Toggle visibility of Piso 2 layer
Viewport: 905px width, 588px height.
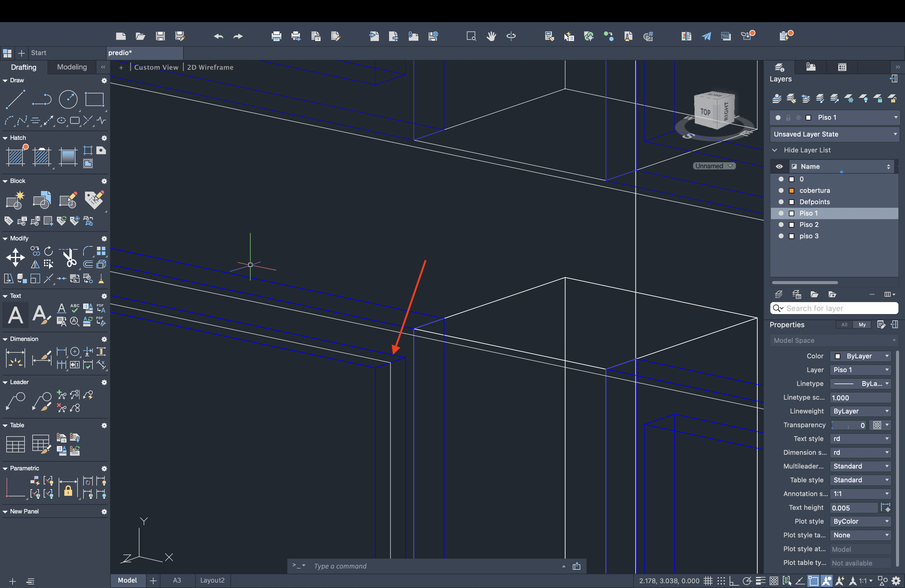click(781, 225)
